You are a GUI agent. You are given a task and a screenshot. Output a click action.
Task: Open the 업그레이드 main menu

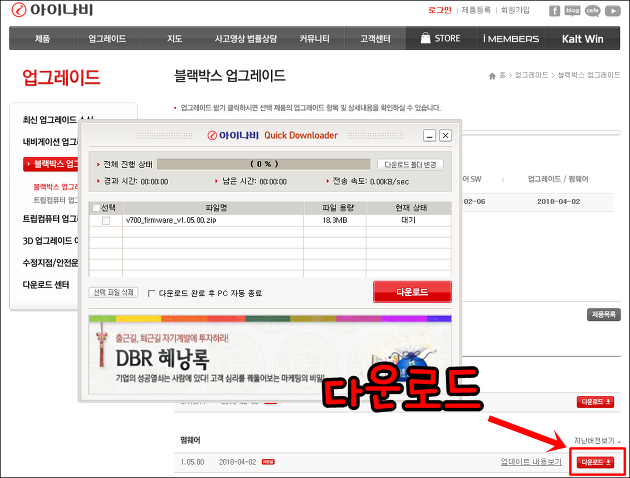[x=107, y=39]
